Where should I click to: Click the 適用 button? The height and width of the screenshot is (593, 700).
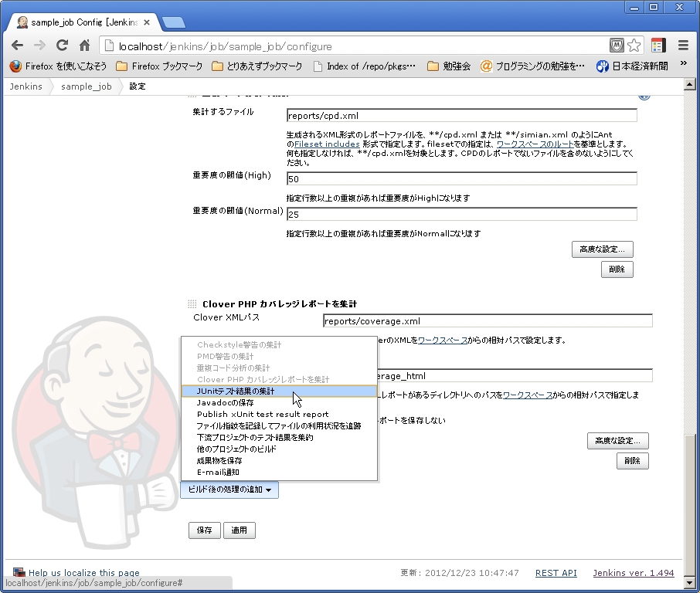click(240, 530)
